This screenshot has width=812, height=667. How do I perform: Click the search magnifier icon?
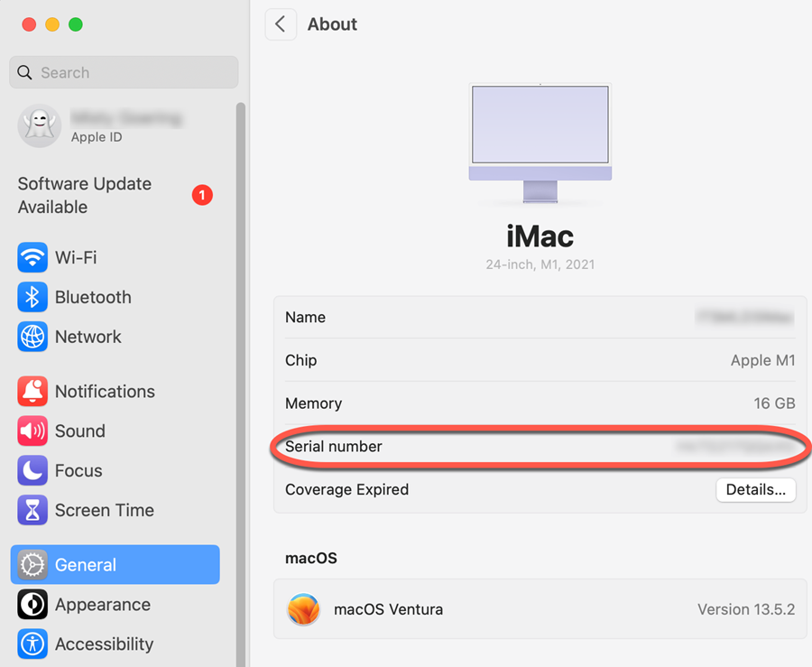click(24, 72)
